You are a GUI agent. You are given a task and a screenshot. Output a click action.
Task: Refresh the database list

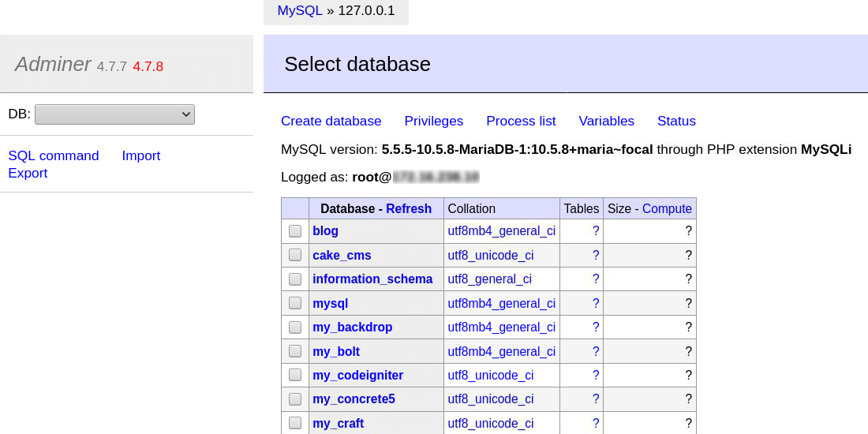pyautogui.click(x=409, y=208)
